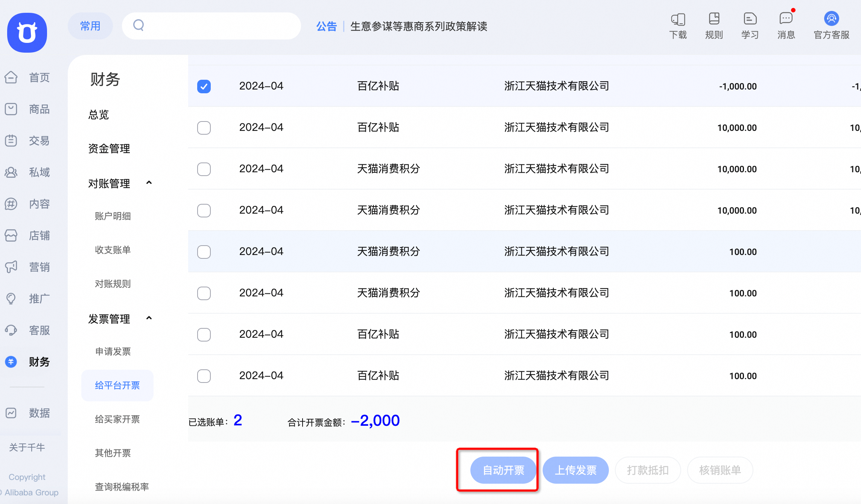Click the 常用 pill button
861x504 pixels.
[90, 26]
